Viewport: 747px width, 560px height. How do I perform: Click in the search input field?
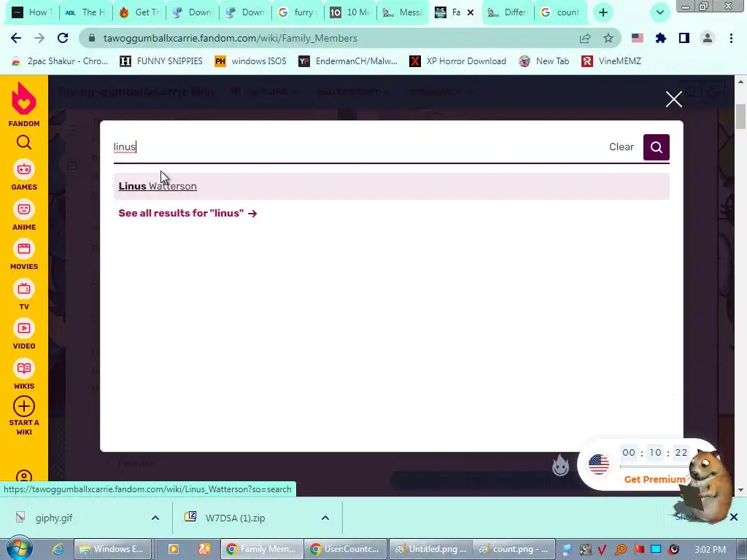[x=357, y=147]
